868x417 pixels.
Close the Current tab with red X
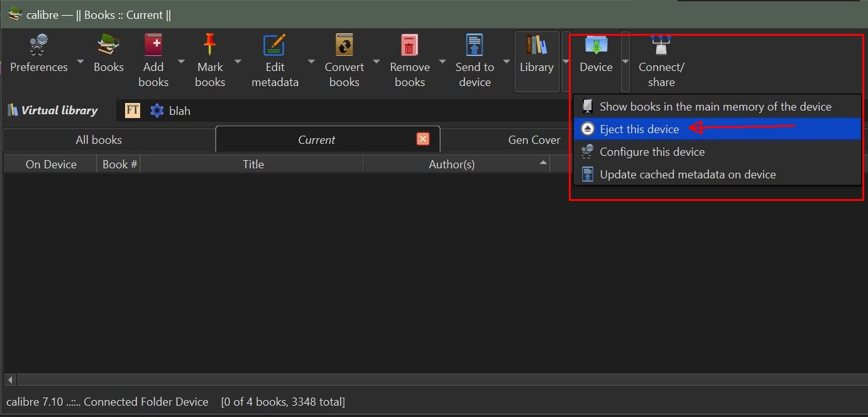423,139
